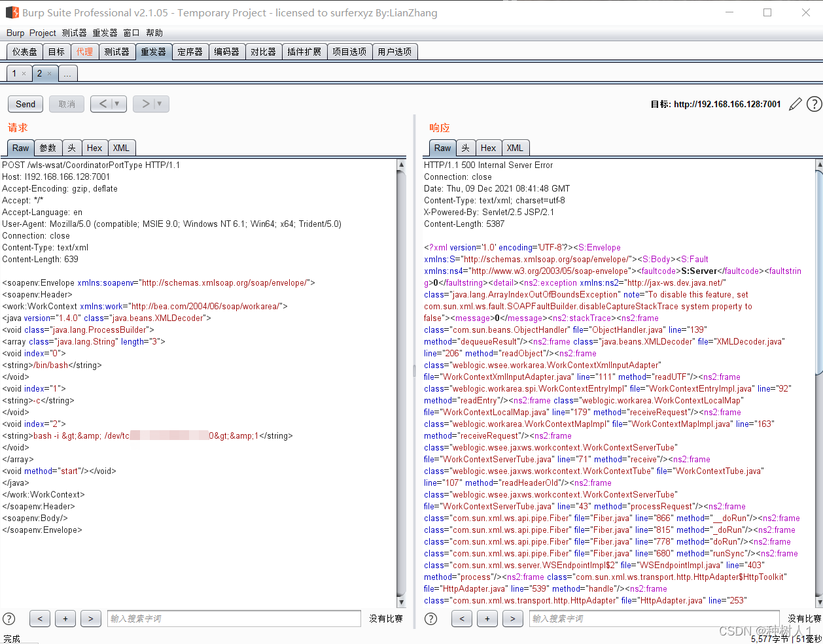Click response search next match button
This screenshot has width=823, height=644.
pos(512,619)
